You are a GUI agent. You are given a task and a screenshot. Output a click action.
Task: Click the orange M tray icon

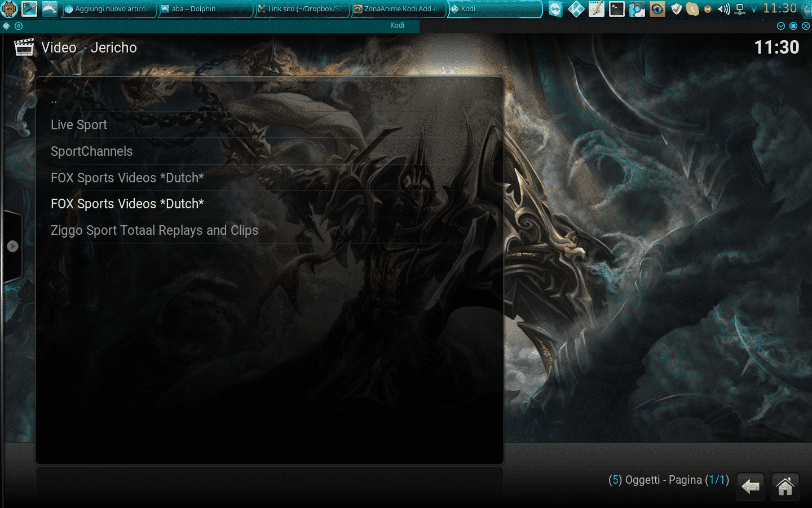(708, 9)
